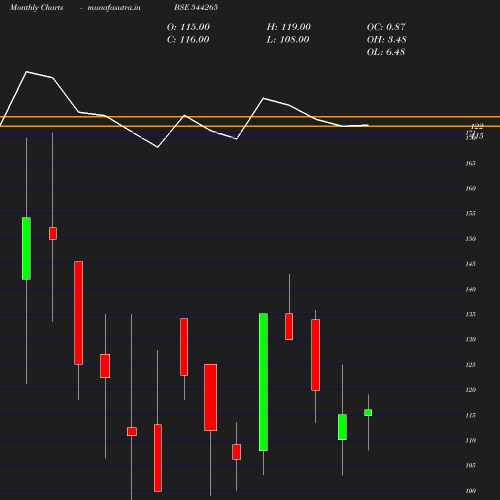Click the 140 price axis label
The width and height of the screenshot is (500, 500).
click(x=470, y=289)
